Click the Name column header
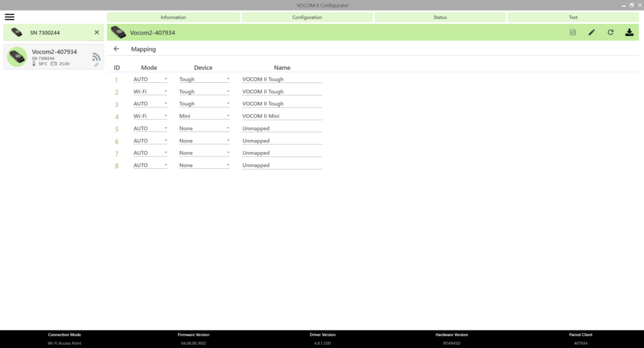644x348 pixels. (282, 67)
